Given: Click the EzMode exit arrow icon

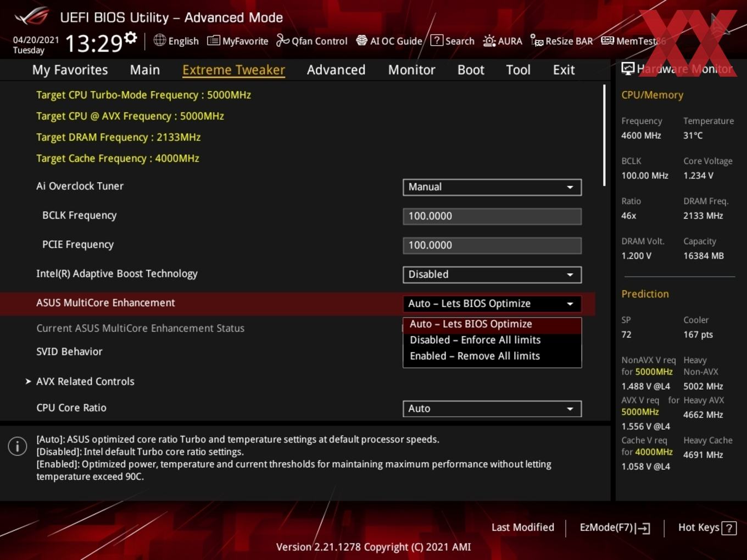Looking at the screenshot, I should pyautogui.click(x=643, y=528).
